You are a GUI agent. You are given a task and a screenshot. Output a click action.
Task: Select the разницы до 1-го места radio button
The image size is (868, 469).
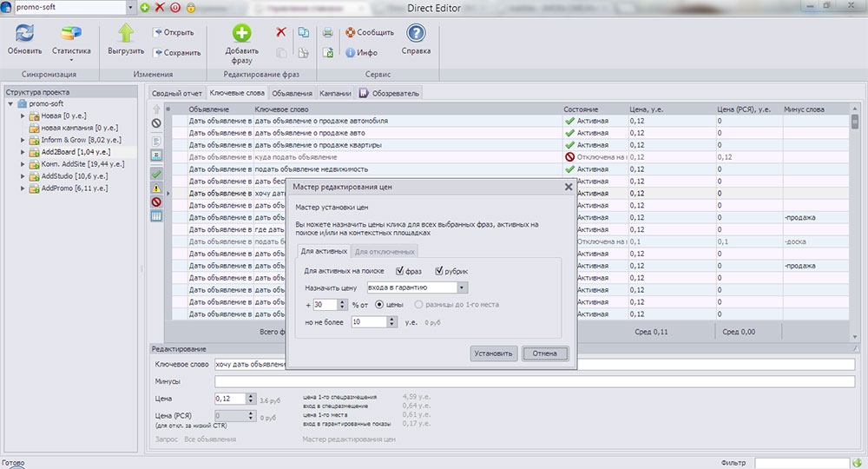click(418, 305)
